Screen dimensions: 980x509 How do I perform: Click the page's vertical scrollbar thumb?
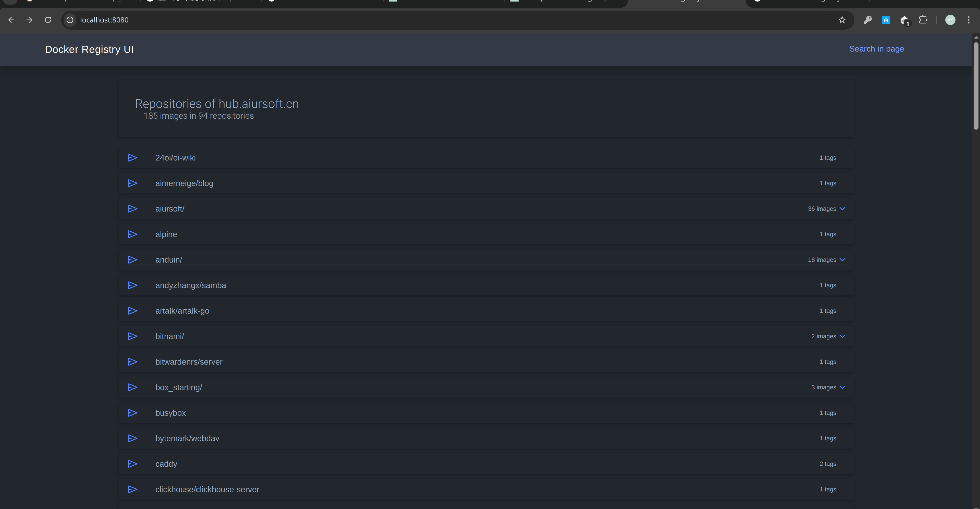tap(976, 85)
